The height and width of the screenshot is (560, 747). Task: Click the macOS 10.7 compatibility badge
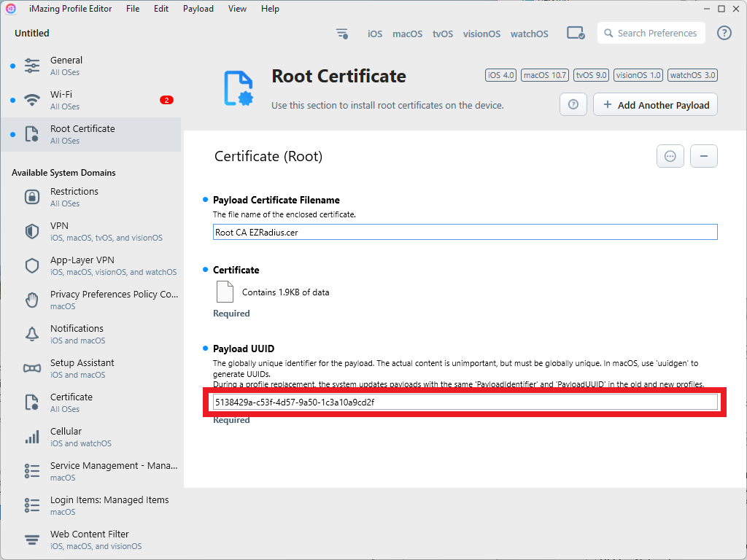point(545,75)
